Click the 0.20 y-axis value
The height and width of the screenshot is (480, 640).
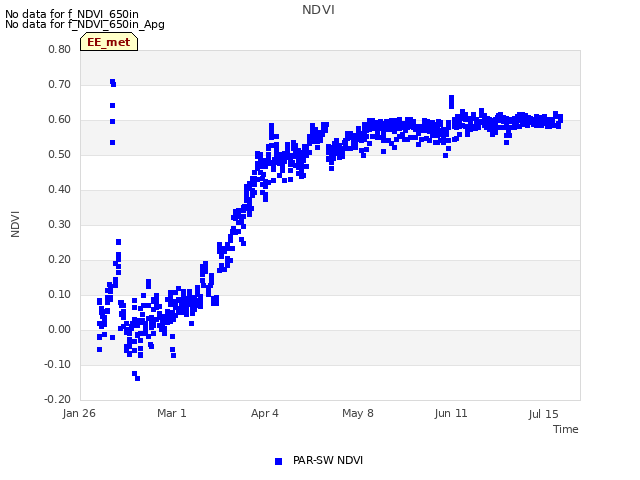click(60, 260)
